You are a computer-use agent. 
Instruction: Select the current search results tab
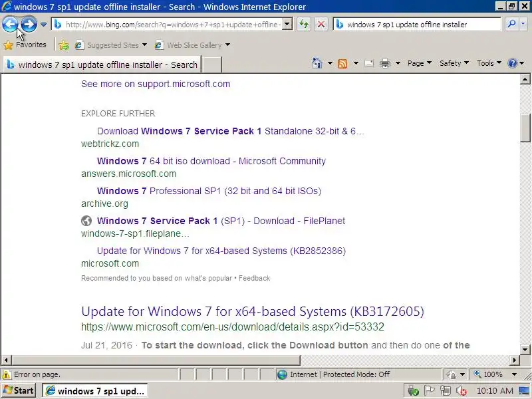pyautogui.click(x=102, y=65)
